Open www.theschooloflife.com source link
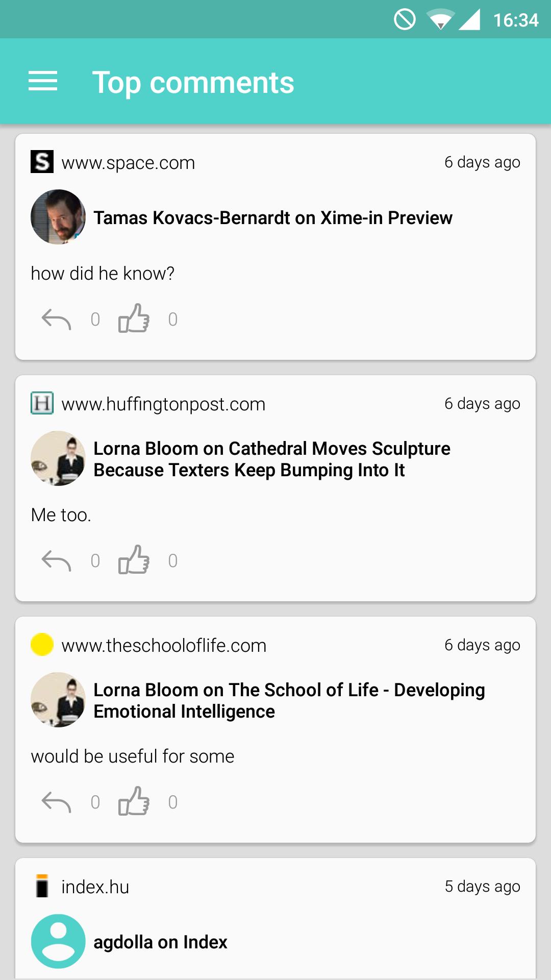The image size is (551, 980). 164,646
